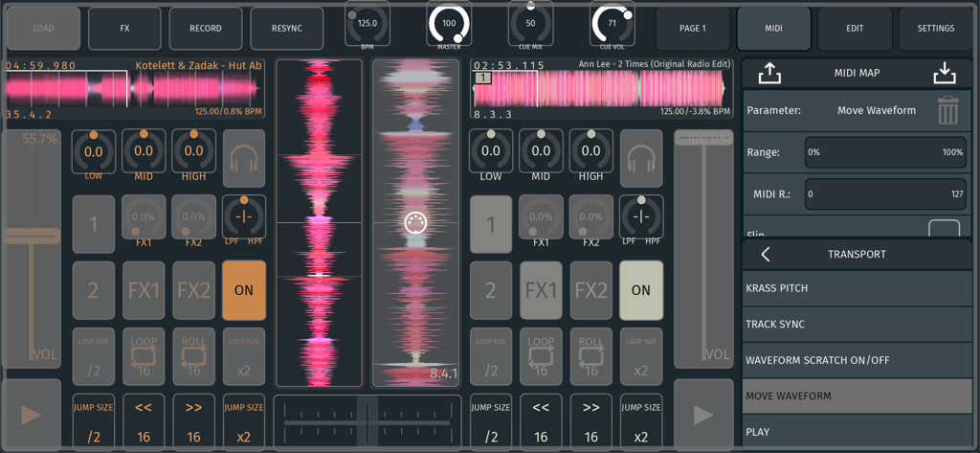Jump forward with right deck >> 16
This screenshot has height=453, width=980.
(x=590, y=421)
